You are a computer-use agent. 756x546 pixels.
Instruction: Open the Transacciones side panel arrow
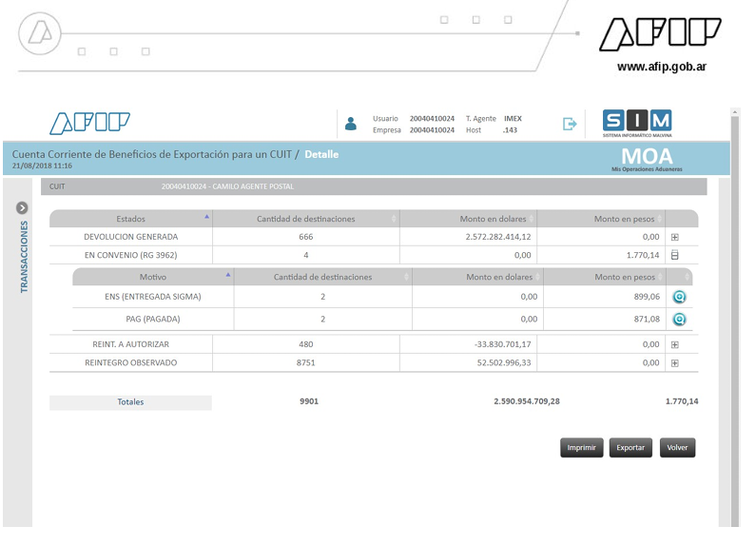coord(23,208)
